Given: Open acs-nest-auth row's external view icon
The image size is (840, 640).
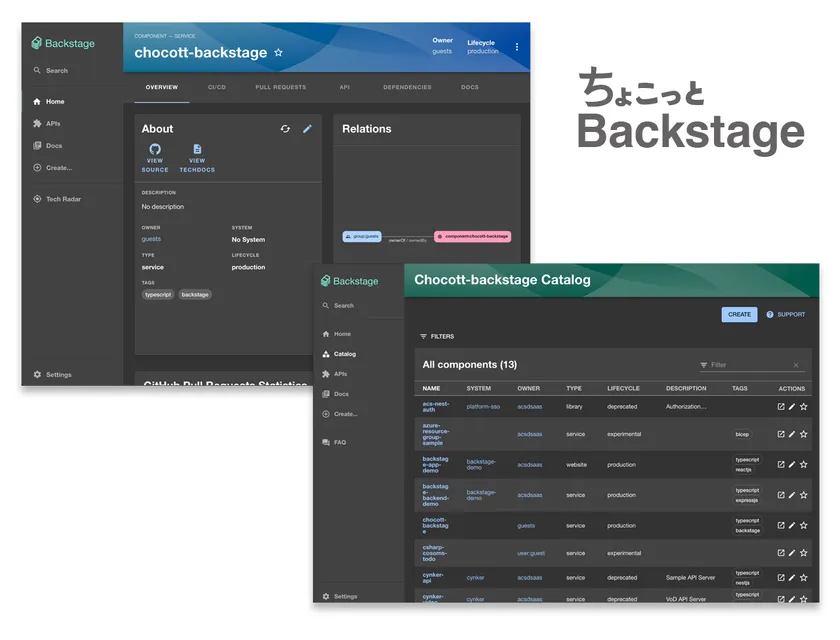Looking at the screenshot, I should click(x=781, y=407).
